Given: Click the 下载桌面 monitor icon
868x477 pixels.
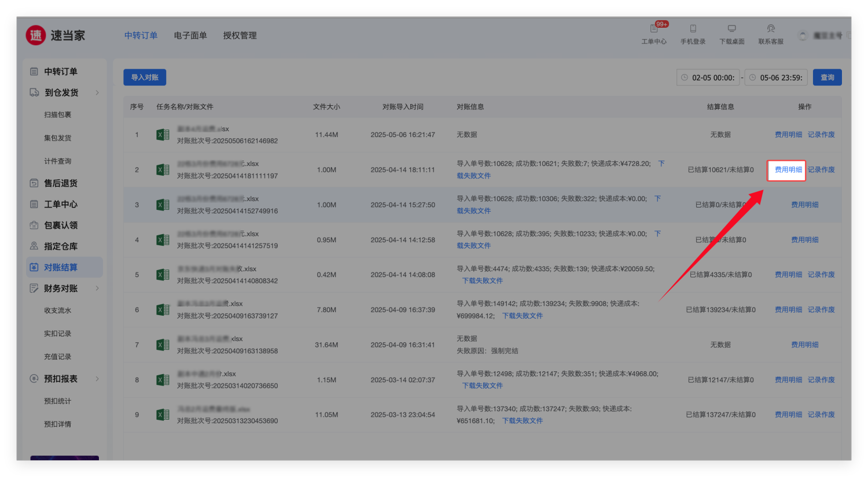Looking at the screenshot, I should (x=731, y=29).
